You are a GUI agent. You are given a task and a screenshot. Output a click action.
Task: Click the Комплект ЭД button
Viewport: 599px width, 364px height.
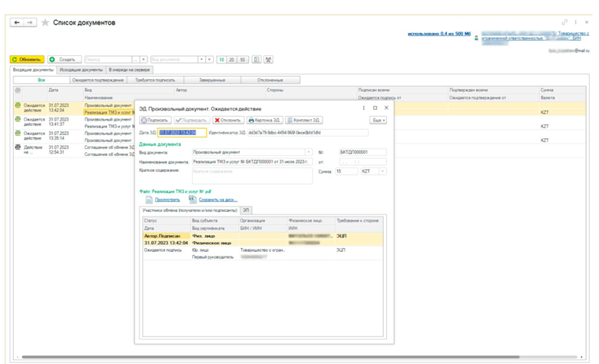tap(304, 121)
